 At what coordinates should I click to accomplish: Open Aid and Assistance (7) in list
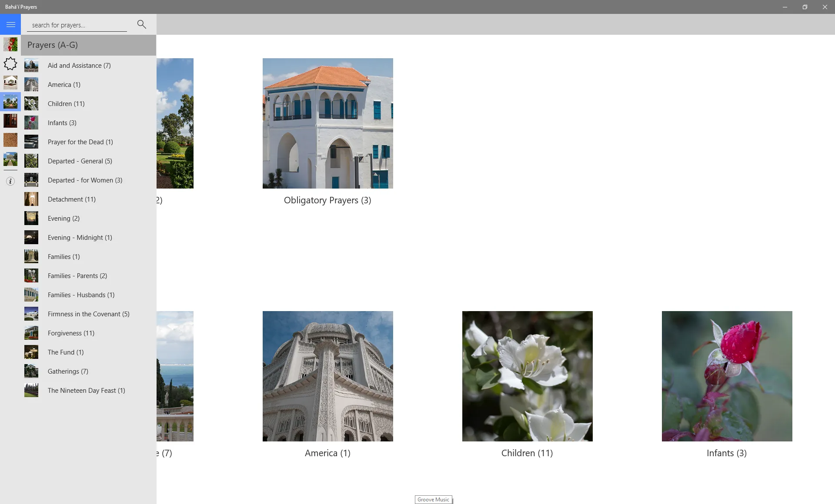coord(89,65)
